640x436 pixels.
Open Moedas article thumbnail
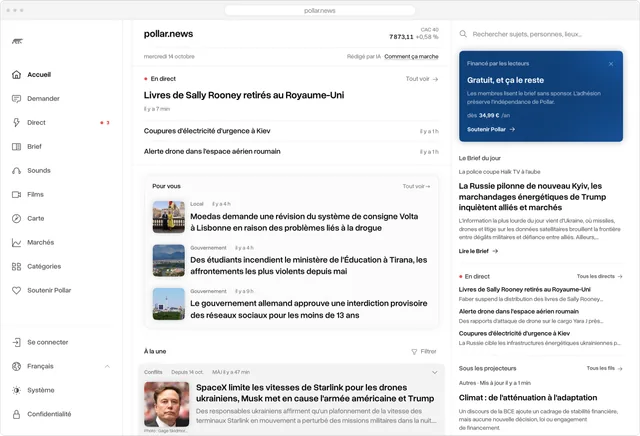click(169, 217)
